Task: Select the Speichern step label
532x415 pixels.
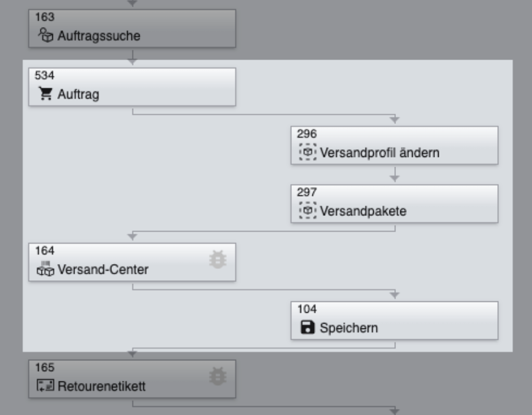Action: point(349,328)
